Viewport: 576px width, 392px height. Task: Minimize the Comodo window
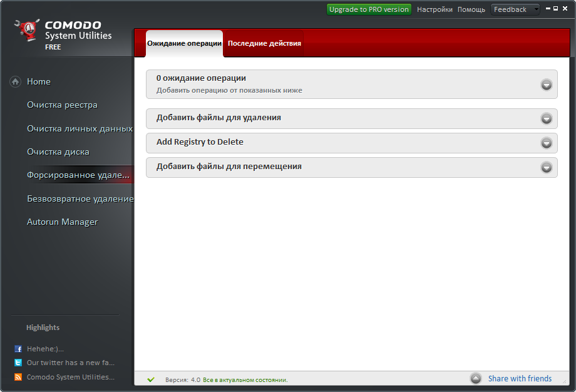tap(548, 8)
